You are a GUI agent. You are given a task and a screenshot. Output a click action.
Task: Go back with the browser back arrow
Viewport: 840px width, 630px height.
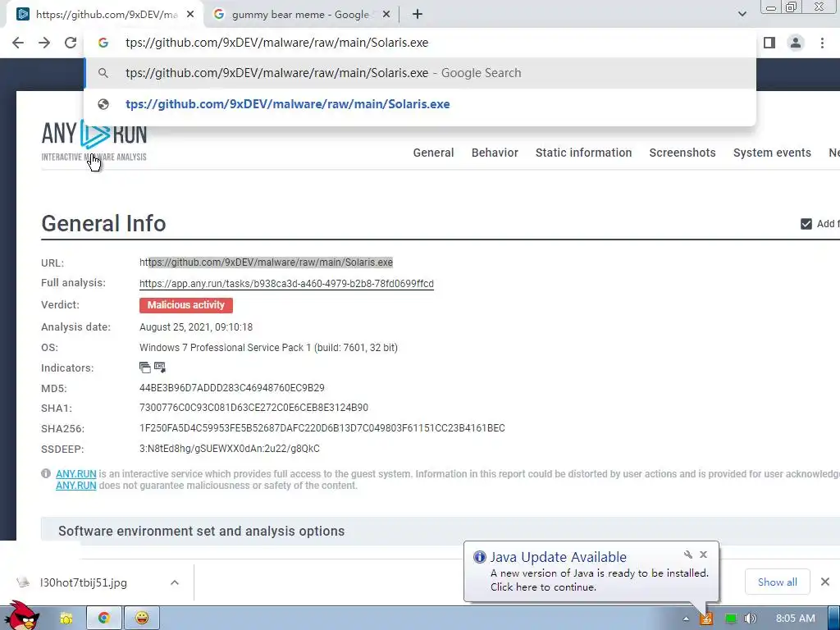click(18, 43)
